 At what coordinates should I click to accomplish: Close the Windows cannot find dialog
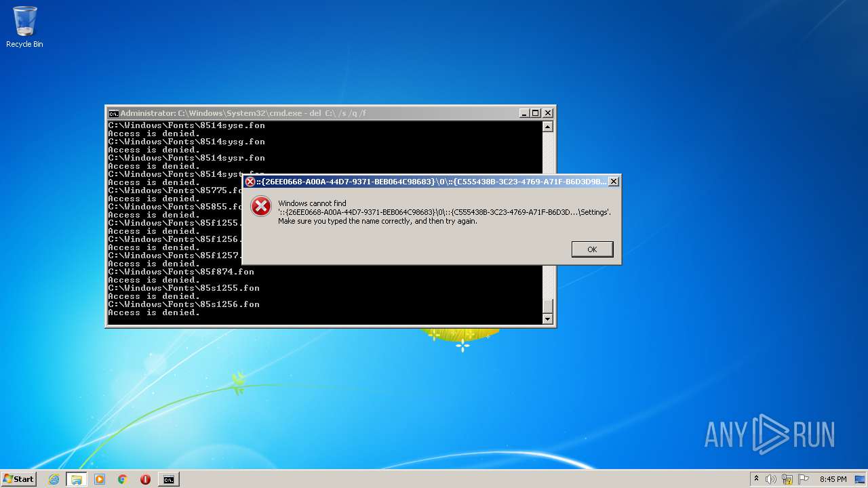(x=613, y=182)
